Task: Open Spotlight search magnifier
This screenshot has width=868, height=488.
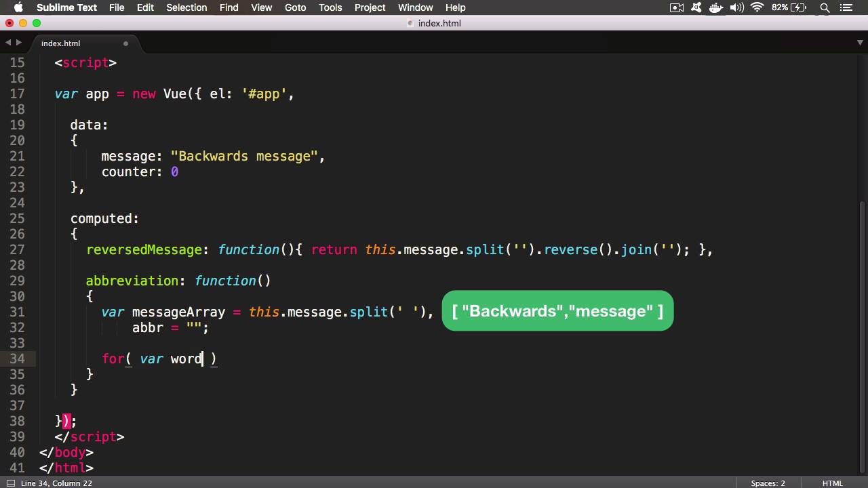Action: pos(825,7)
